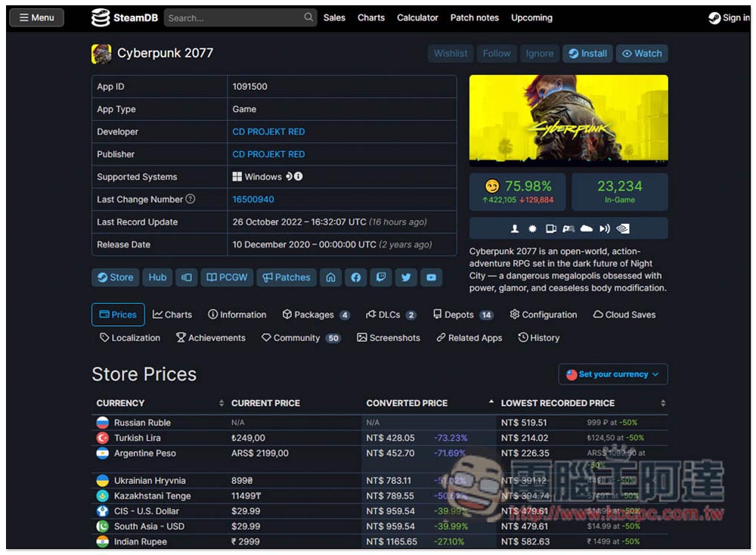Expand the Set your currency dropdown
The height and width of the screenshot is (555, 756).
point(612,374)
